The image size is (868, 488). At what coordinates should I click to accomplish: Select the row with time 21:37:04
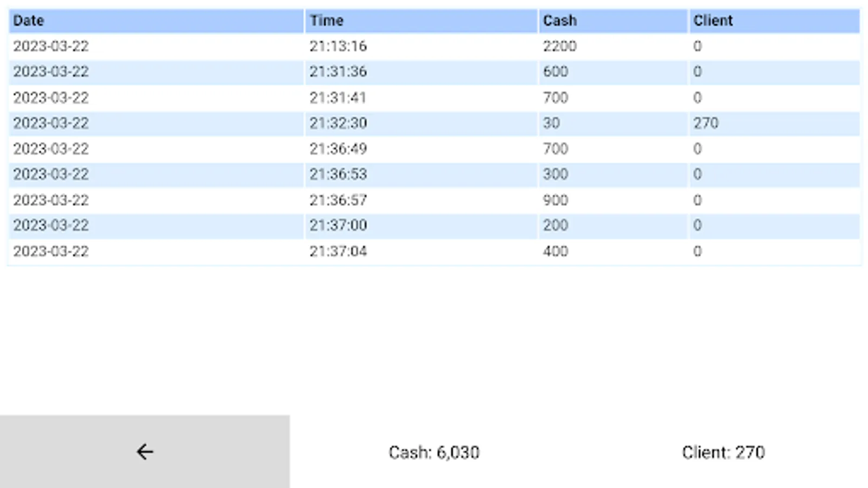tap(338, 251)
